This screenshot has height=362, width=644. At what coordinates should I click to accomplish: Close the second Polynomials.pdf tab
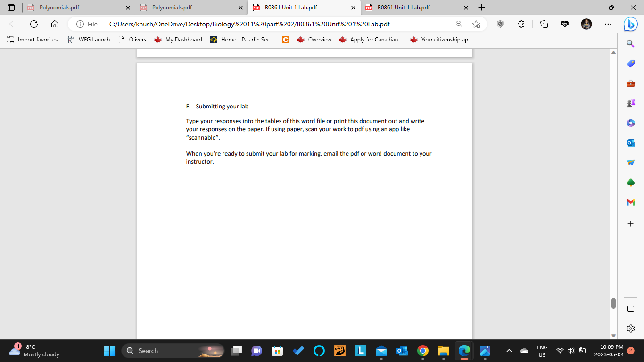(240, 8)
